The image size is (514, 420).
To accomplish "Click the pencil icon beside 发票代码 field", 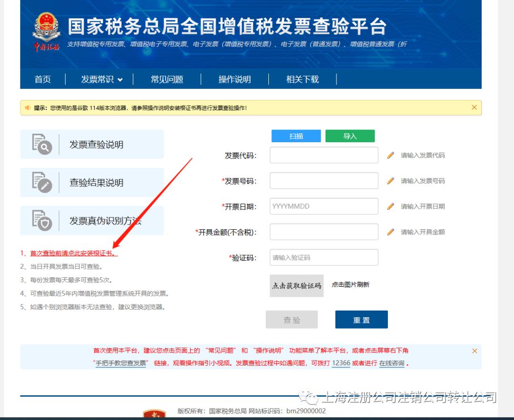I will pos(390,155).
